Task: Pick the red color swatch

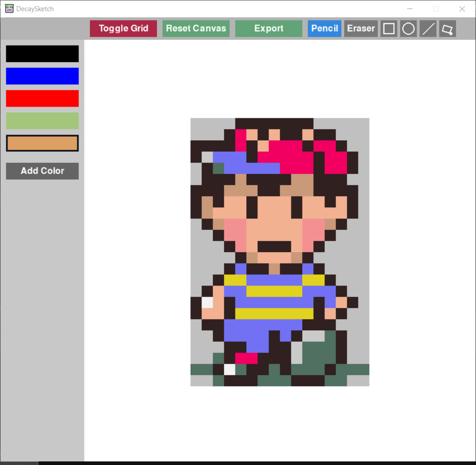Action: [42, 98]
